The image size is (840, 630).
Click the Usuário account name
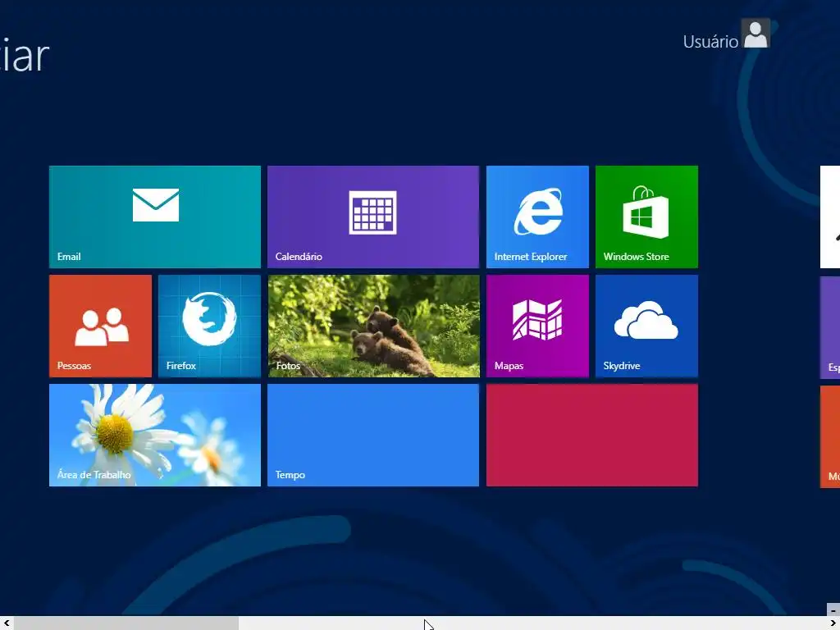(710, 42)
